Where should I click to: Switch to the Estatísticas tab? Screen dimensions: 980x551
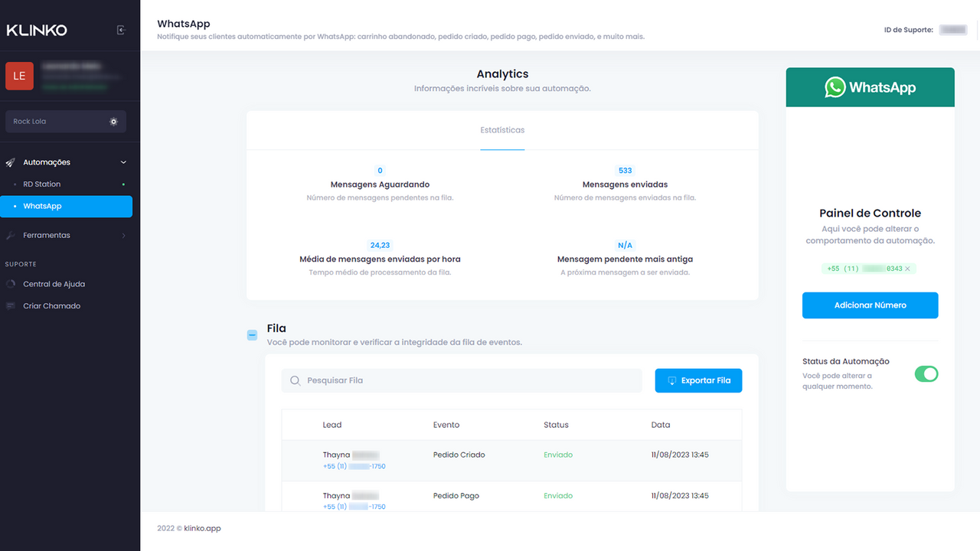click(x=502, y=130)
